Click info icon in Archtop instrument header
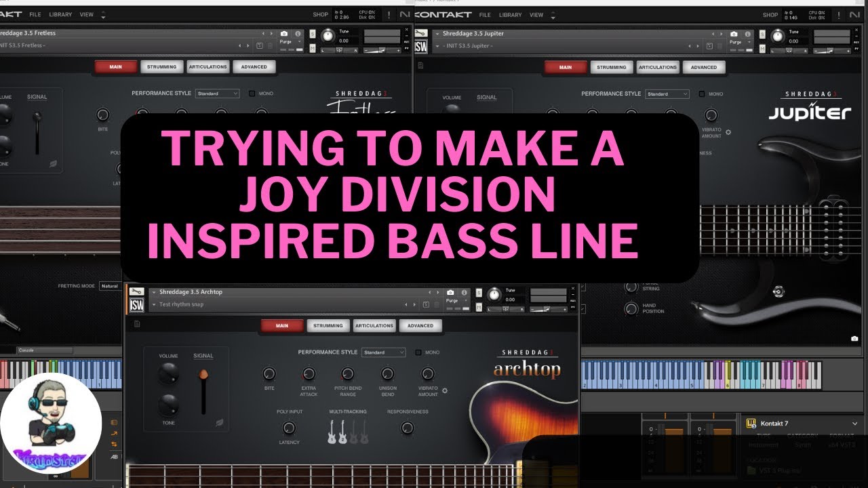868x488 pixels. 465,292
